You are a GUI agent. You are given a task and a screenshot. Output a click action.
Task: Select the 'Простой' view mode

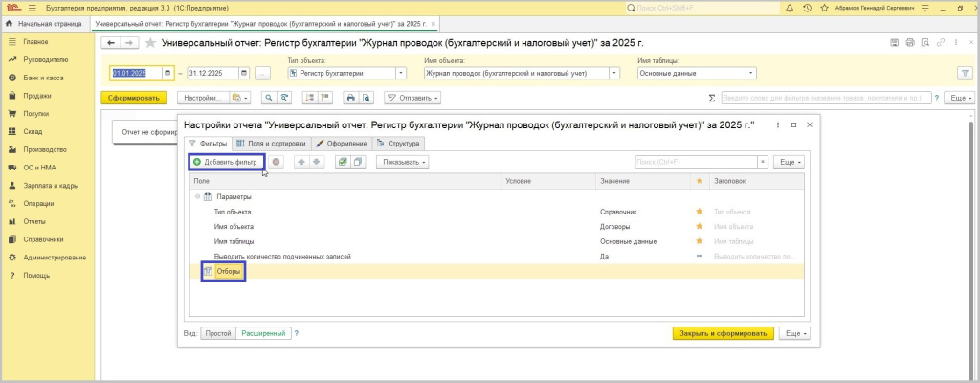coord(218,333)
